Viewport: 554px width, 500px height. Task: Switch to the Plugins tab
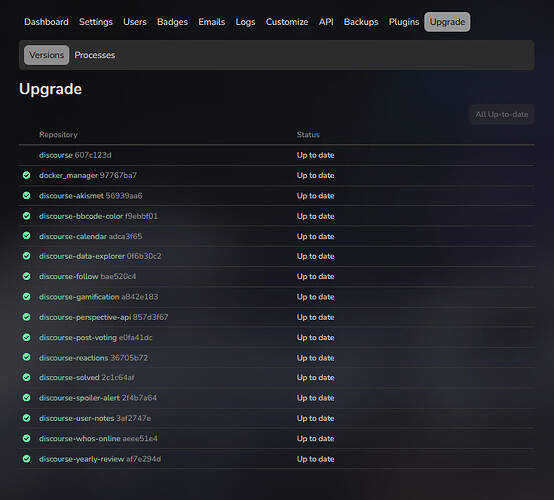coord(404,22)
